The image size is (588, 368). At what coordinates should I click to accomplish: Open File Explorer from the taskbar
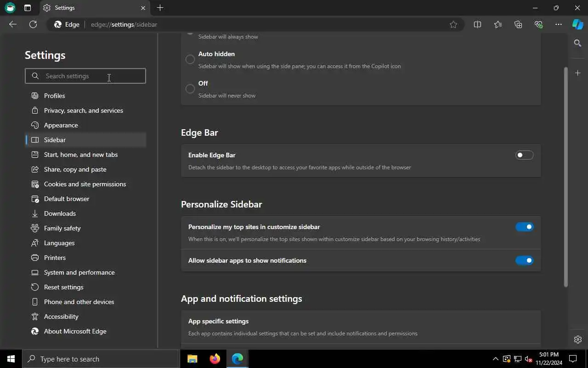(x=192, y=359)
